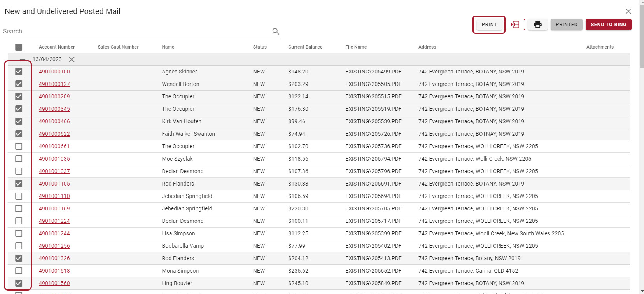644x294 pixels.
Task: Open account link 4901001326
Action: 54,258
